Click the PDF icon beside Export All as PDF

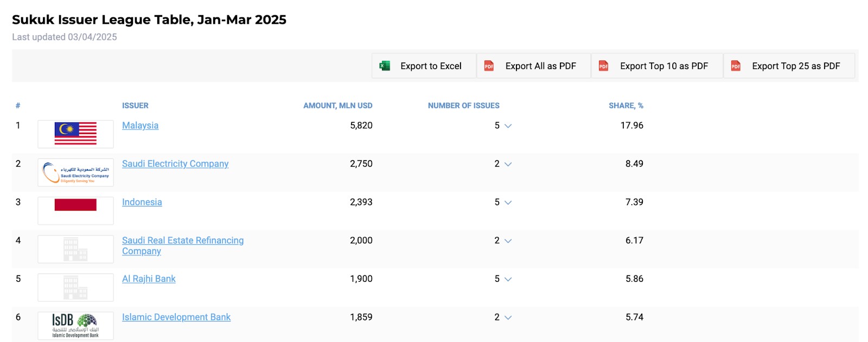489,66
